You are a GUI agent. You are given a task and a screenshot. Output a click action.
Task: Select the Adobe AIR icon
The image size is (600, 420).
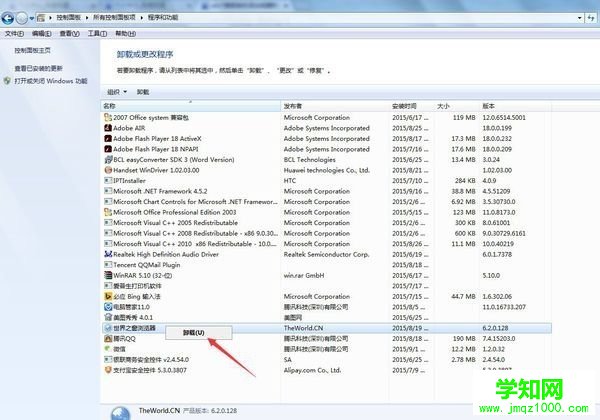click(x=108, y=128)
